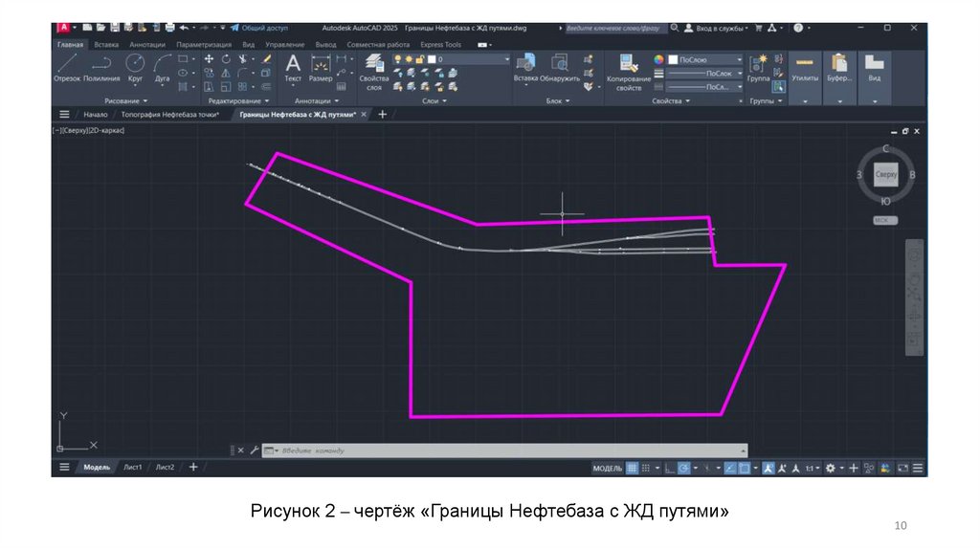Click the Группа (Group) icon
Image resolution: width=980 pixels, height=549 pixels.
click(758, 67)
